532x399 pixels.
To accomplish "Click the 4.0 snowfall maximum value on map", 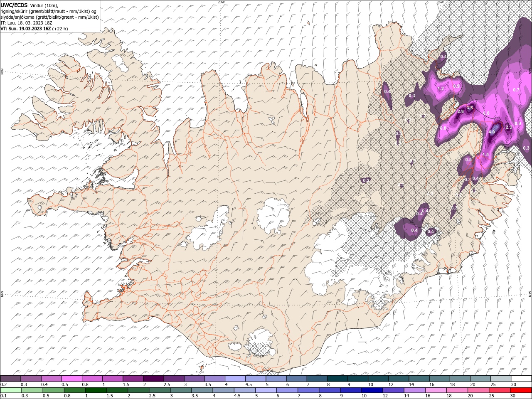I will (x=492, y=132).
